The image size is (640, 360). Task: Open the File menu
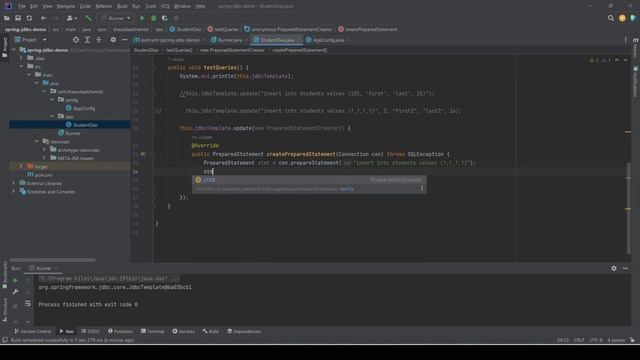[22, 6]
